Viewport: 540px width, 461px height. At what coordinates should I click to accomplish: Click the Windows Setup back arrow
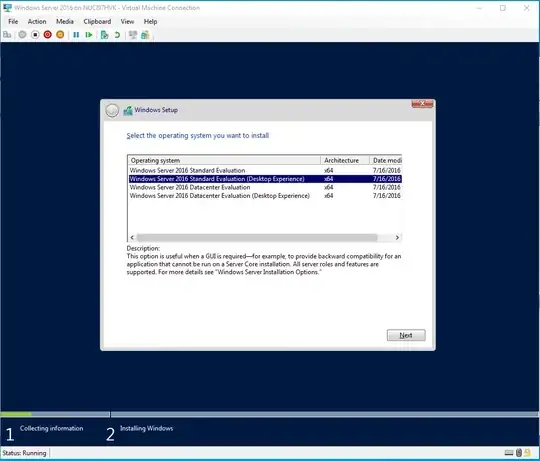[112, 111]
